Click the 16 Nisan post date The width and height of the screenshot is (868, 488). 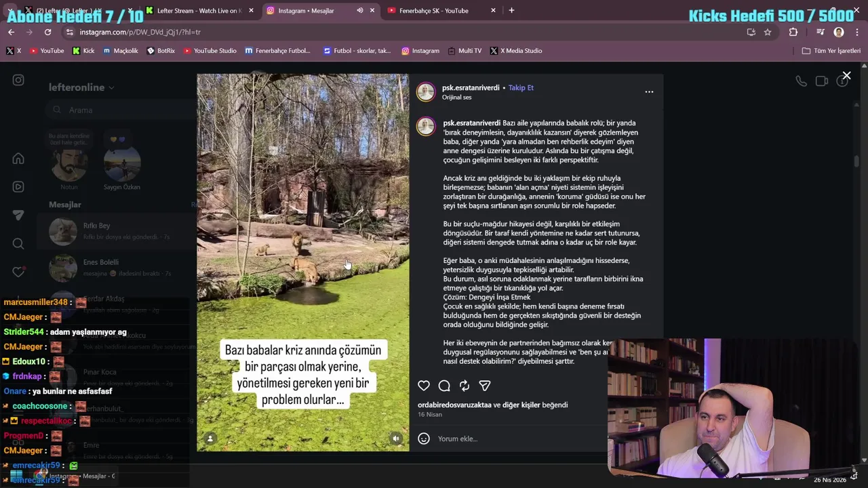(x=430, y=414)
